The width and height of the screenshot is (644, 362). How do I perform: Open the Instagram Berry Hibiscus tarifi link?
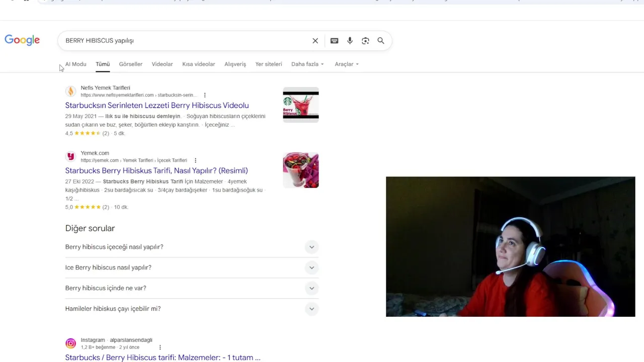tap(163, 357)
